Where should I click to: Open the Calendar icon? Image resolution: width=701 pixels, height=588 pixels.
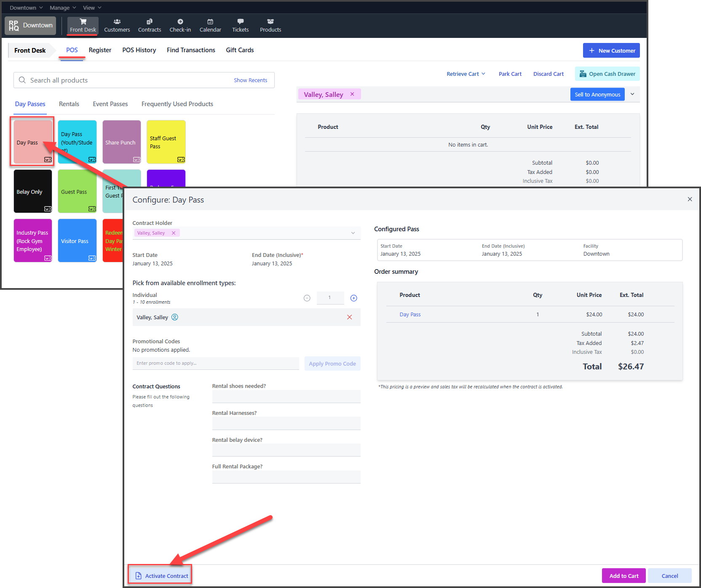click(210, 21)
